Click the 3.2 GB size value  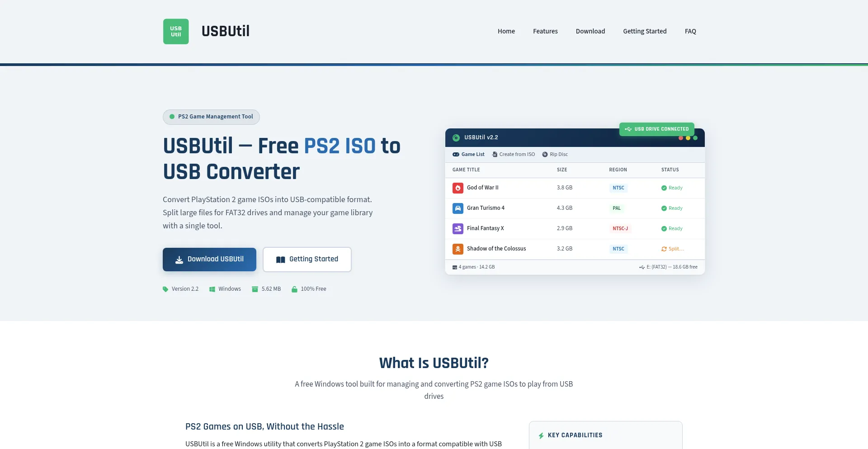[565, 249]
